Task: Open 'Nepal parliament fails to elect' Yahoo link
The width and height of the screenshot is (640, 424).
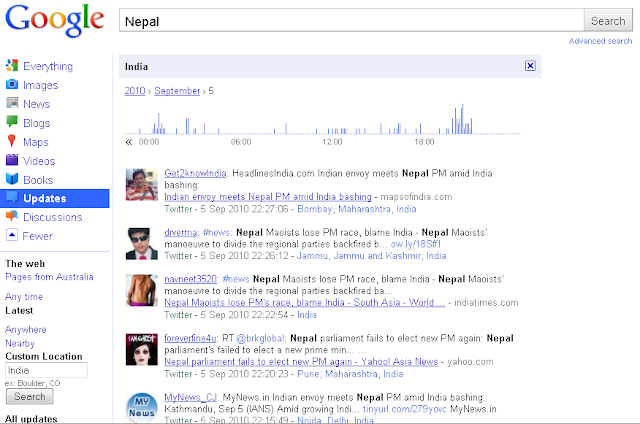Action: click(x=301, y=362)
